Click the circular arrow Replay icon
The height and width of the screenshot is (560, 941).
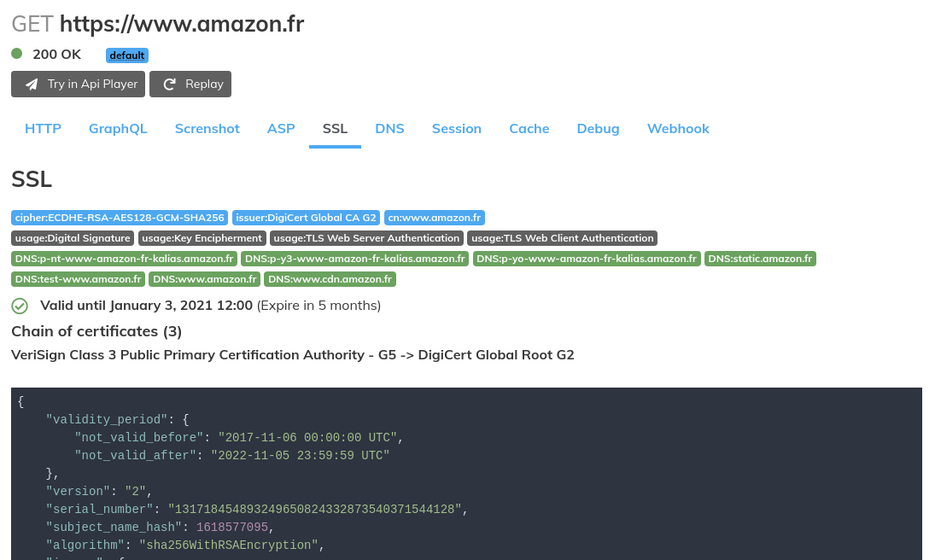pos(170,85)
